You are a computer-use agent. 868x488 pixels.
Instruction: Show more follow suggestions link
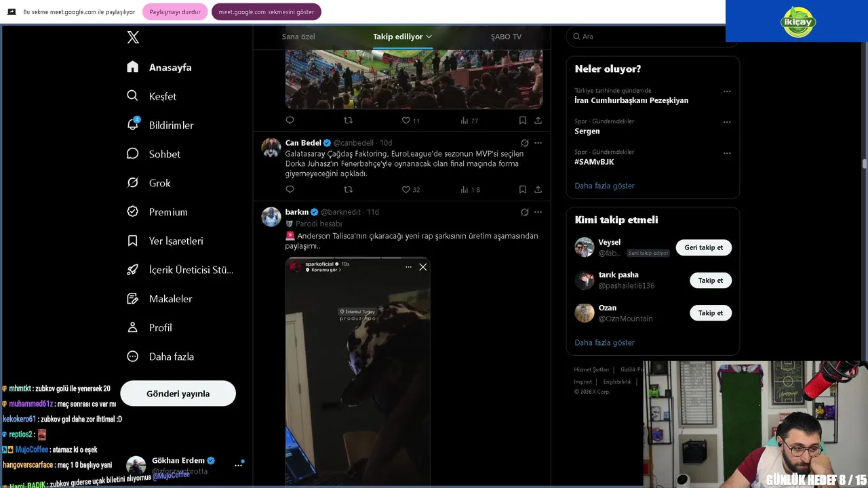point(604,342)
